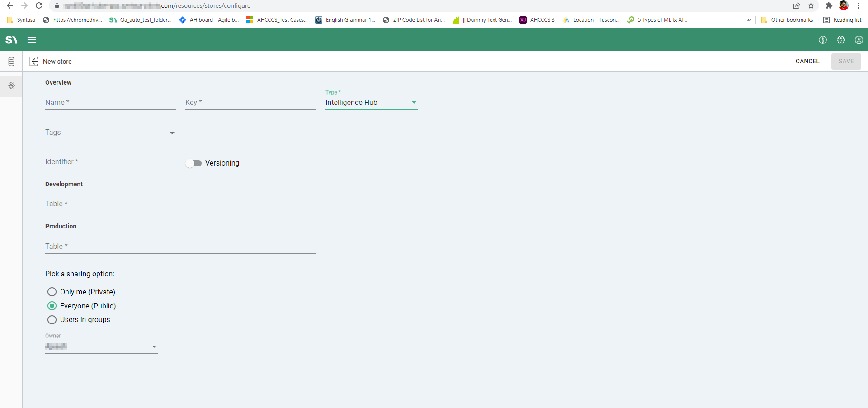Click the back arrow beside New store
The width and height of the screenshot is (868, 408).
click(x=34, y=62)
